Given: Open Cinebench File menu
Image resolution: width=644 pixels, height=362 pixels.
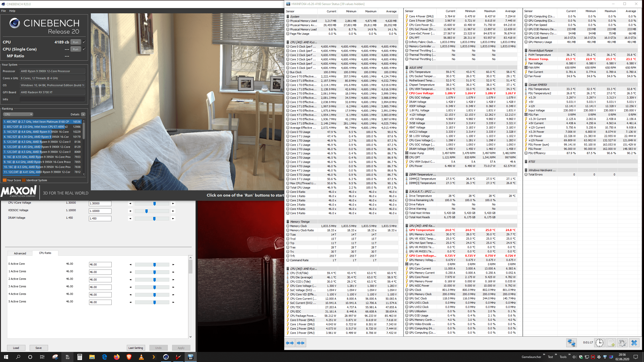Looking at the screenshot, I should [x=4, y=11].
